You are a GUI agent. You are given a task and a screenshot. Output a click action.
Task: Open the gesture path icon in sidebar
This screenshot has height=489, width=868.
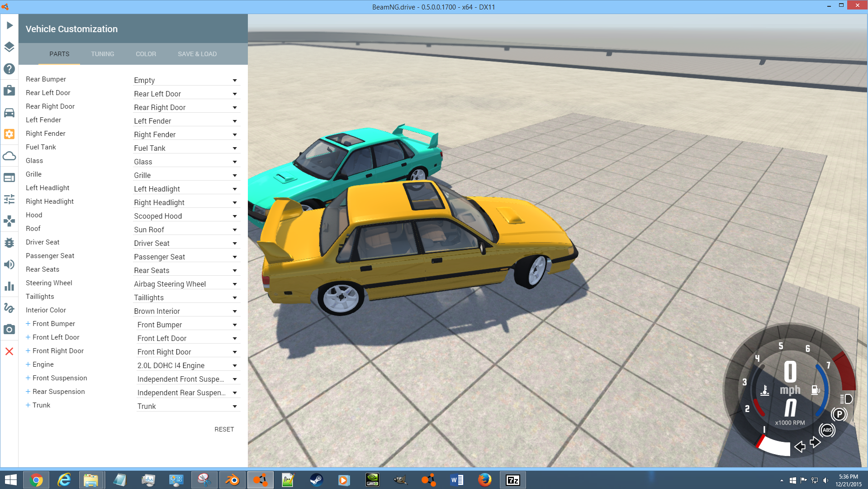tap(9, 308)
